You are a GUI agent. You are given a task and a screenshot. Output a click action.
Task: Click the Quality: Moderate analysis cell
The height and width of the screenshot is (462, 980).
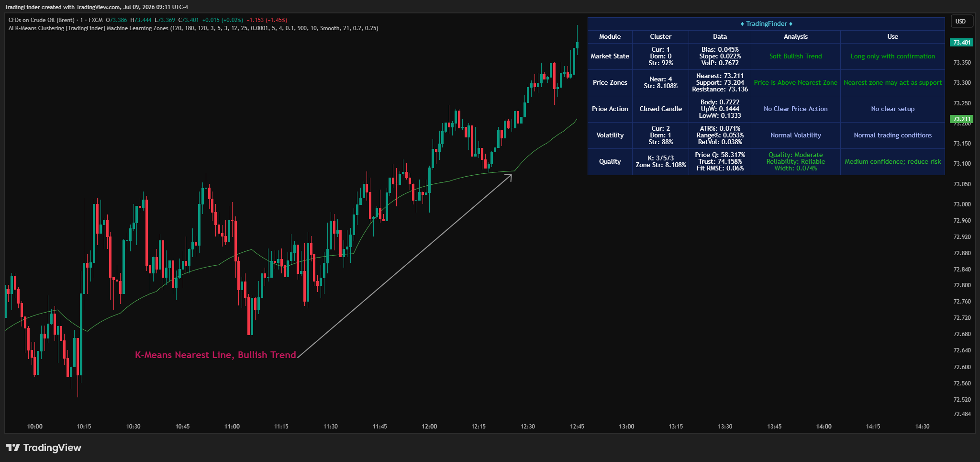click(796, 161)
